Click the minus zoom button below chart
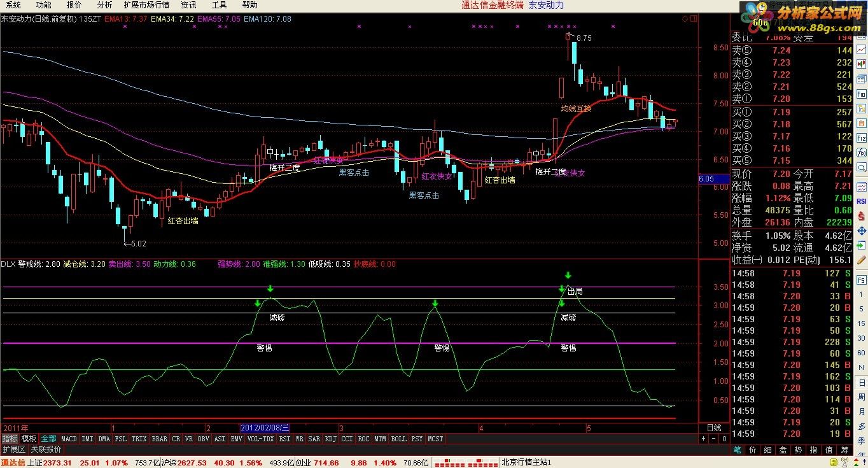Screen dimensions: 868x468 713,439
